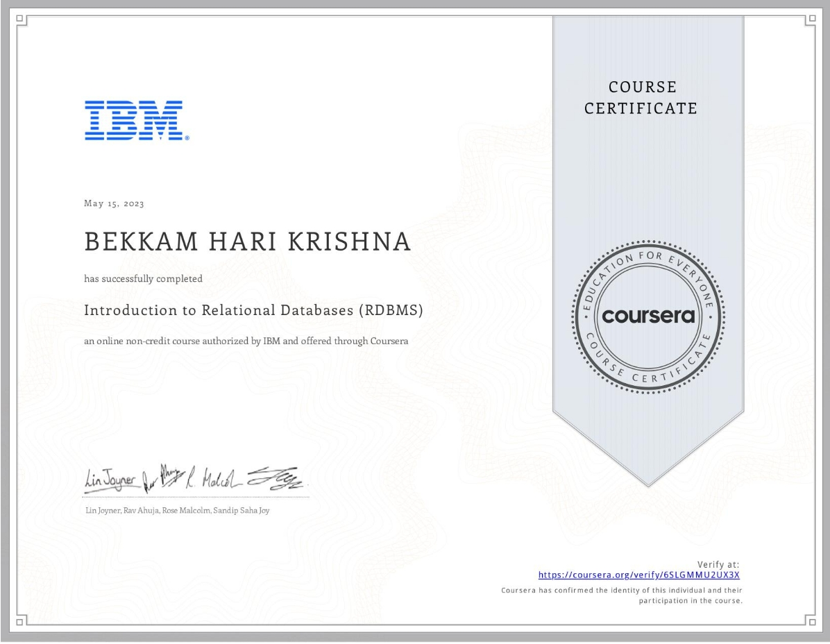Viewport: 830px width, 644px height.
Task: Click the R. Malcolm handwritten signature
Action: pyautogui.click(x=214, y=478)
